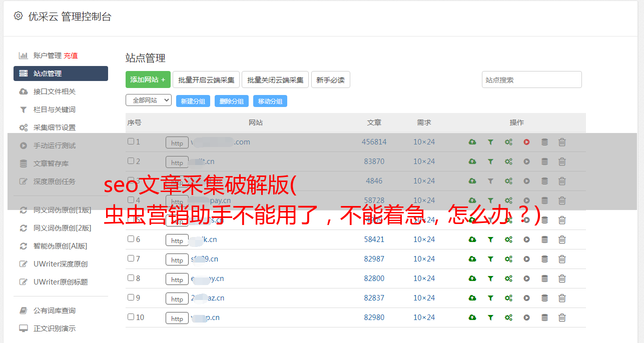Viewport: 644px width, 343px height.
Task: Delete site 10 using the trash icon
Action: click(x=562, y=317)
